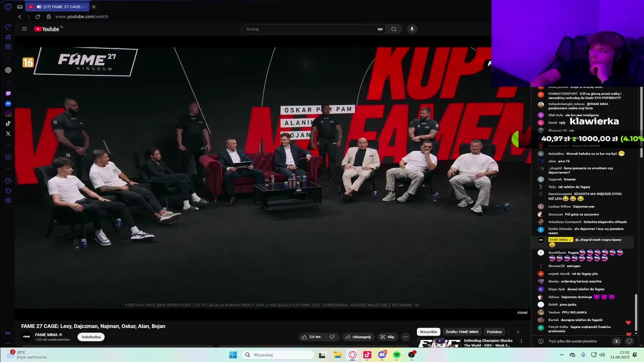644x362 pixels.
Task: Send a heart reaction in live chat
Action: coord(629,341)
